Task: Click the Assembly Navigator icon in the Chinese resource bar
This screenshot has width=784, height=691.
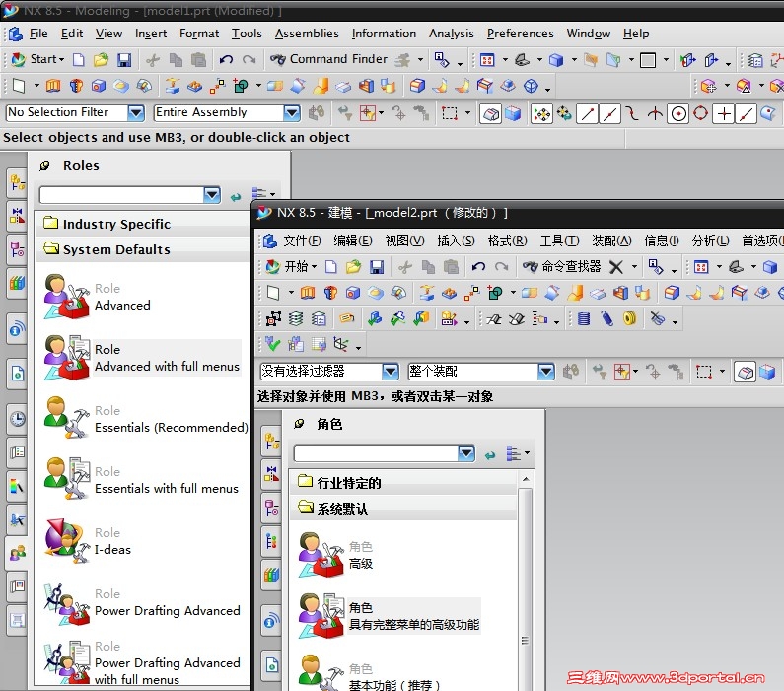Action: [x=272, y=441]
